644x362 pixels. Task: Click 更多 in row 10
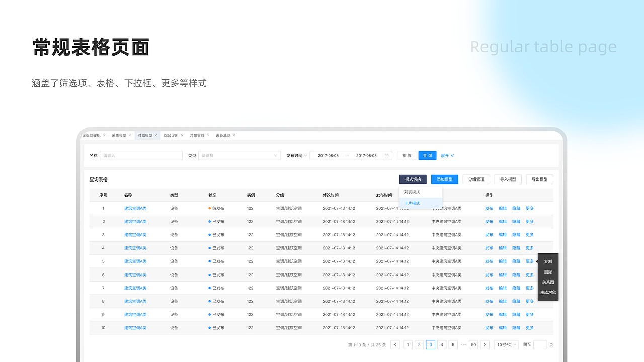pyautogui.click(x=530, y=328)
